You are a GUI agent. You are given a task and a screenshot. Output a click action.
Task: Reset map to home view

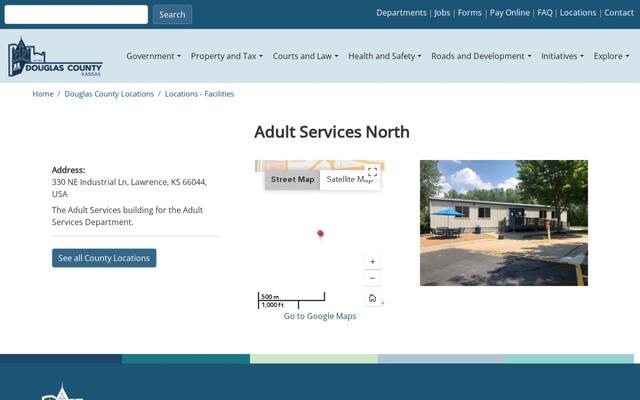tap(372, 298)
